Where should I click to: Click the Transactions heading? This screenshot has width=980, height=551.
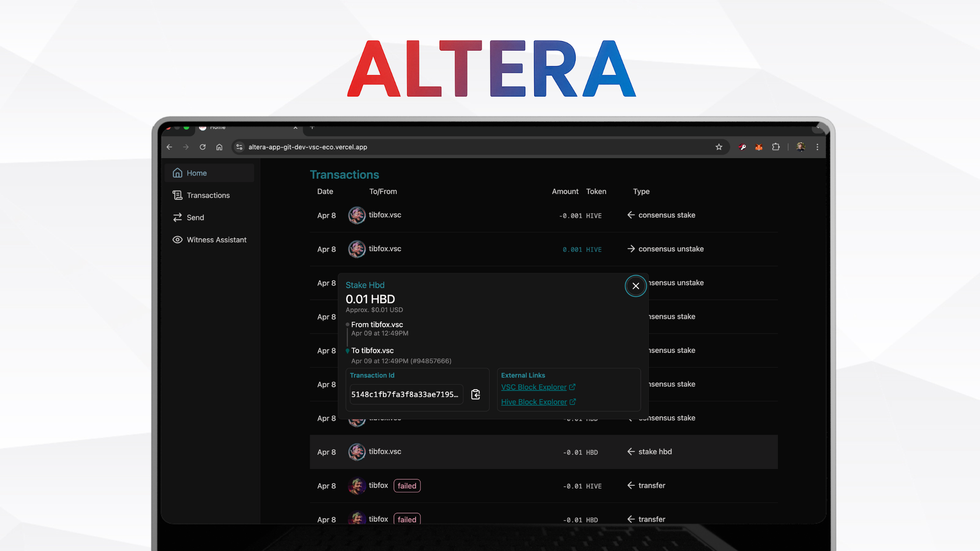click(344, 174)
